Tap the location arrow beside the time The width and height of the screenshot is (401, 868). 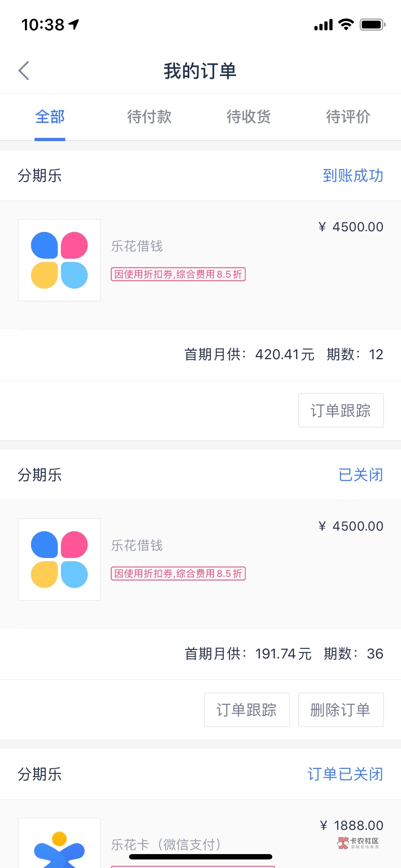click(x=74, y=24)
